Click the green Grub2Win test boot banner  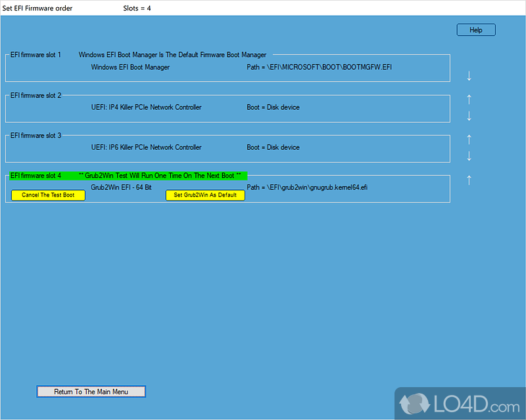[x=128, y=175]
